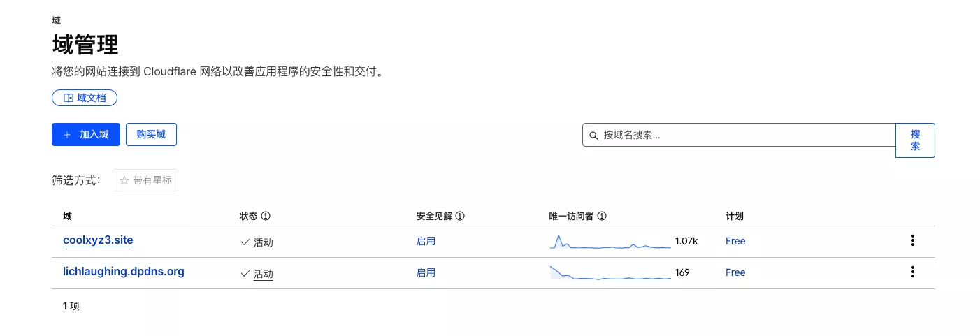The width and height of the screenshot is (980, 336).
Task: Click the blue 加入域 button
Action: coord(86,135)
